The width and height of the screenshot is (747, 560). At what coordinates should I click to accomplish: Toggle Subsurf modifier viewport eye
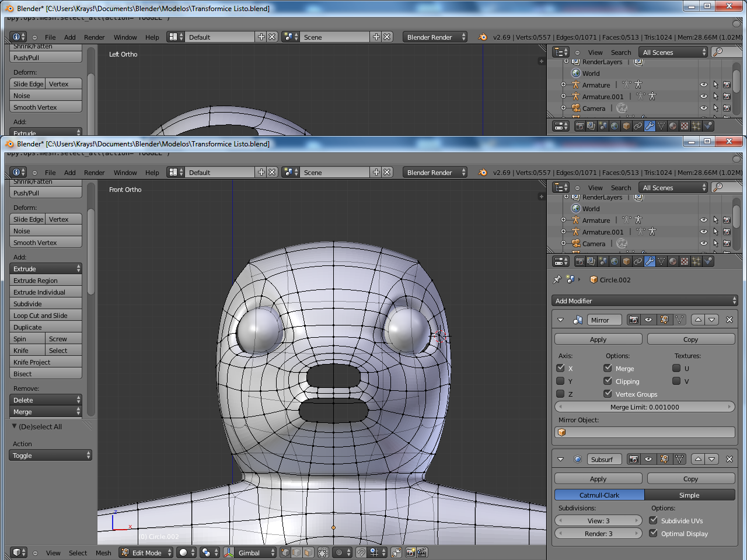tap(648, 459)
